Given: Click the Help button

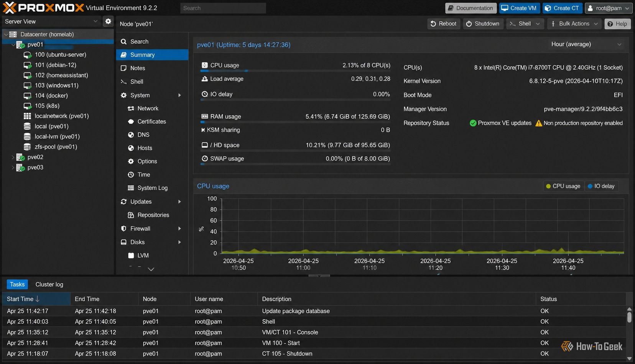Looking at the screenshot, I should click(617, 24).
